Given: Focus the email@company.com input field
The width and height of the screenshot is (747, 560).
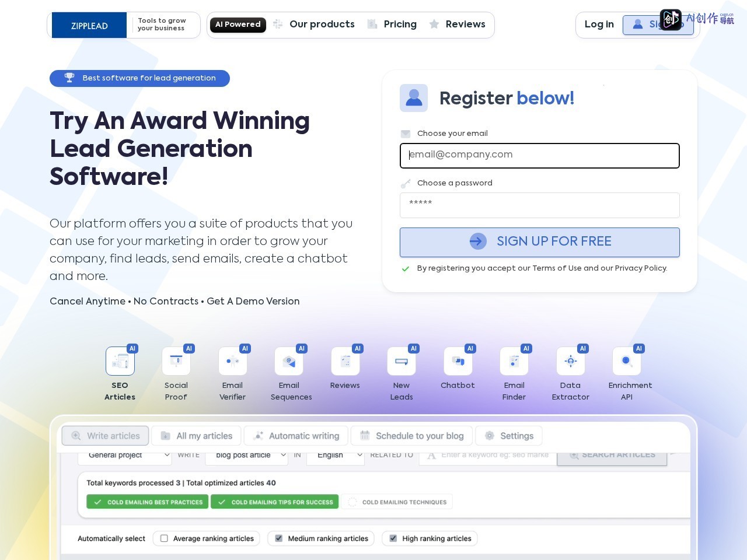Looking at the screenshot, I should tap(540, 156).
